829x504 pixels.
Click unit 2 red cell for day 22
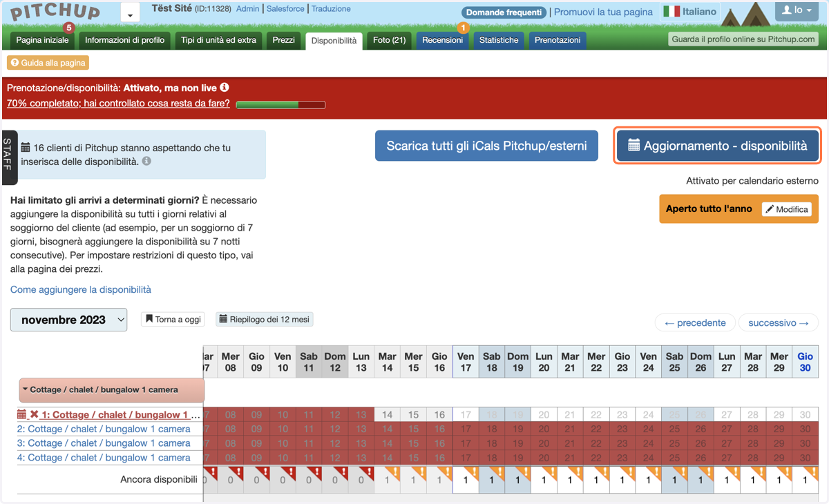coord(596,429)
